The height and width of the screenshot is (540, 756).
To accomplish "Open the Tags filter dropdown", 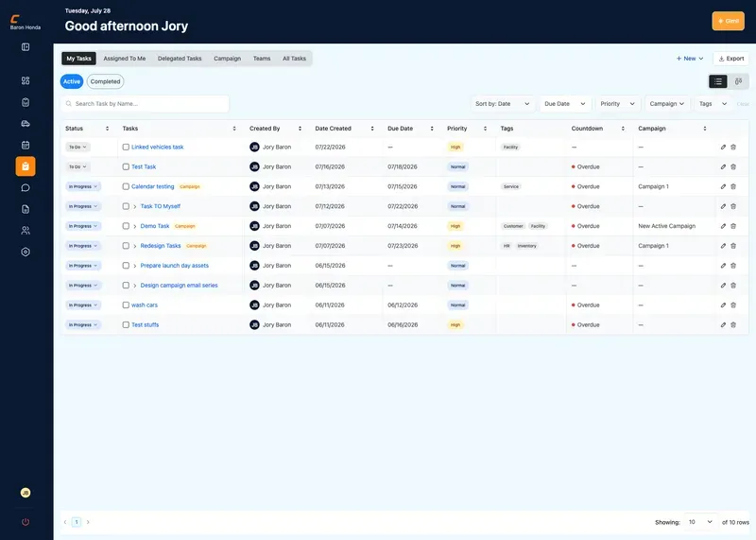I will tap(713, 104).
